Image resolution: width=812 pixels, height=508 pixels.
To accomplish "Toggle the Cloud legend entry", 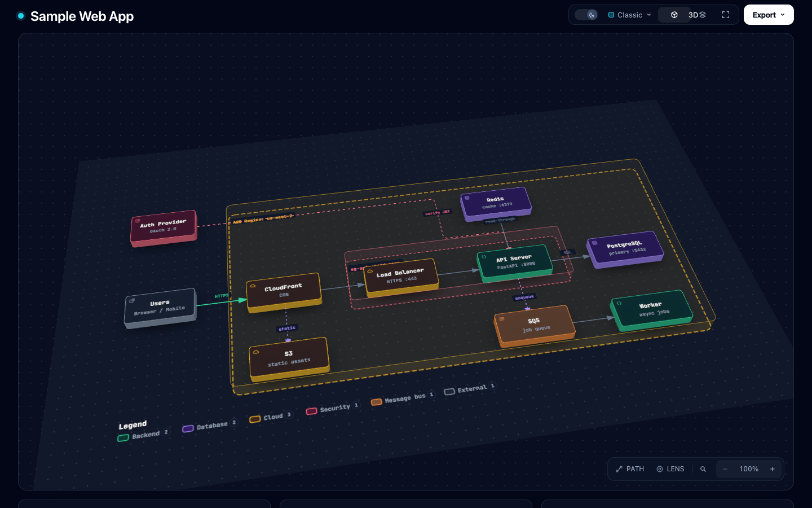I will [x=270, y=417].
